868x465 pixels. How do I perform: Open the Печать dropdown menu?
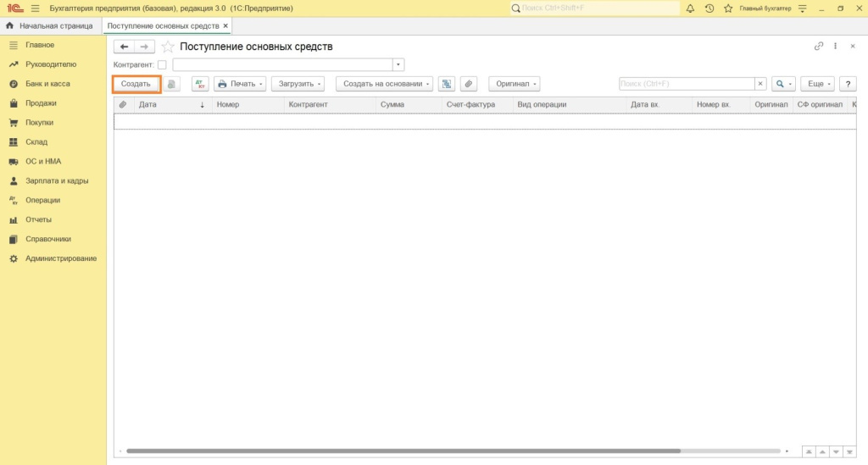pyautogui.click(x=240, y=84)
